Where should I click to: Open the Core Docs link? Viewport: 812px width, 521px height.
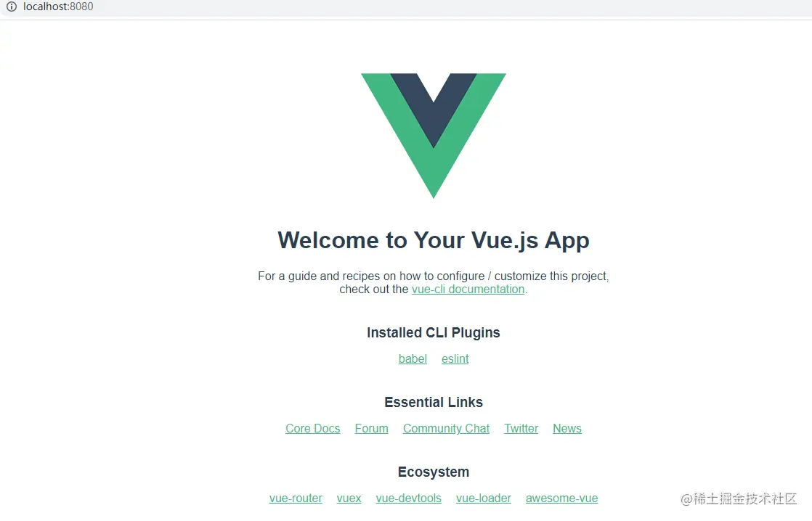click(x=313, y=428)
